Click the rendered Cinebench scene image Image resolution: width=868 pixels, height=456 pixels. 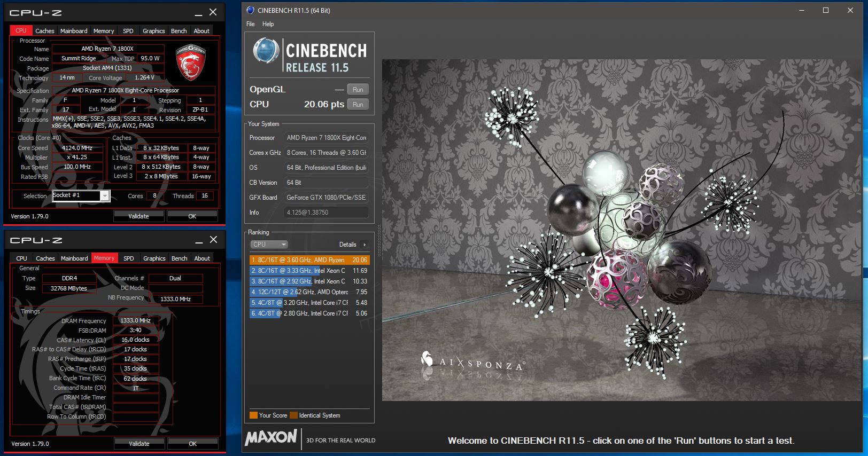click(x=622, y=230)
